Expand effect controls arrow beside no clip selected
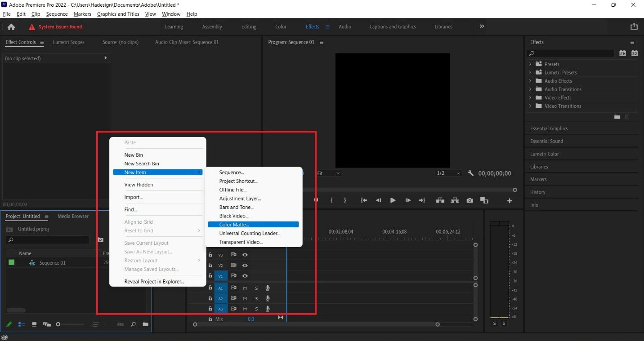Viewport: 644px width, 341px height. 106,58
